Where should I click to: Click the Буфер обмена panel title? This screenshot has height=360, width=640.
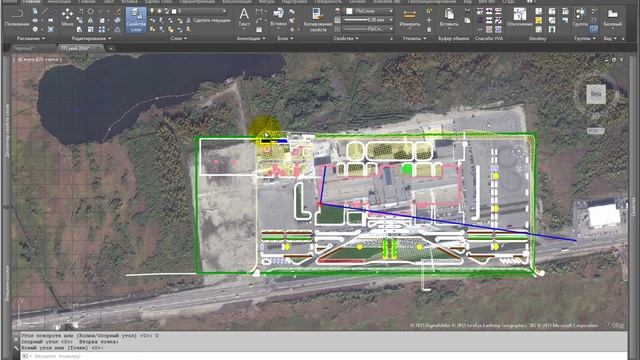[x=453, y=38]
